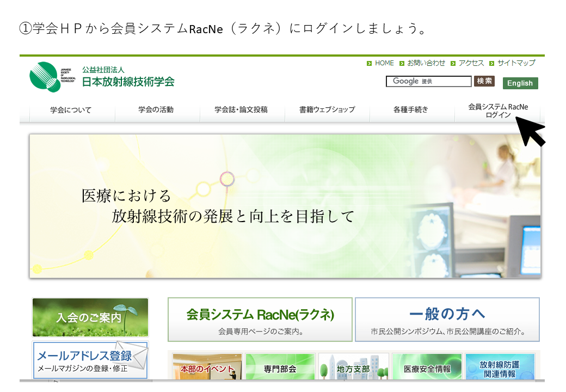
Task: Open the 学会について menu
Action: [71, 110]
